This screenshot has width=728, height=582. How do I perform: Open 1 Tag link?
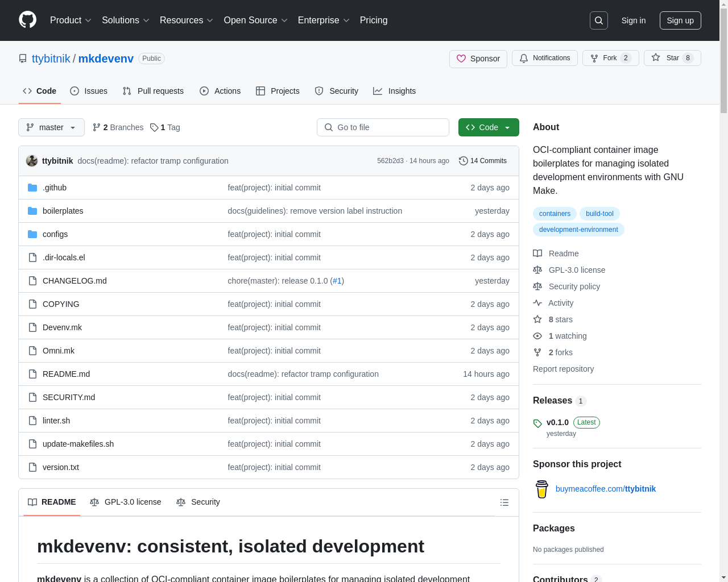(x=165, y=127)
